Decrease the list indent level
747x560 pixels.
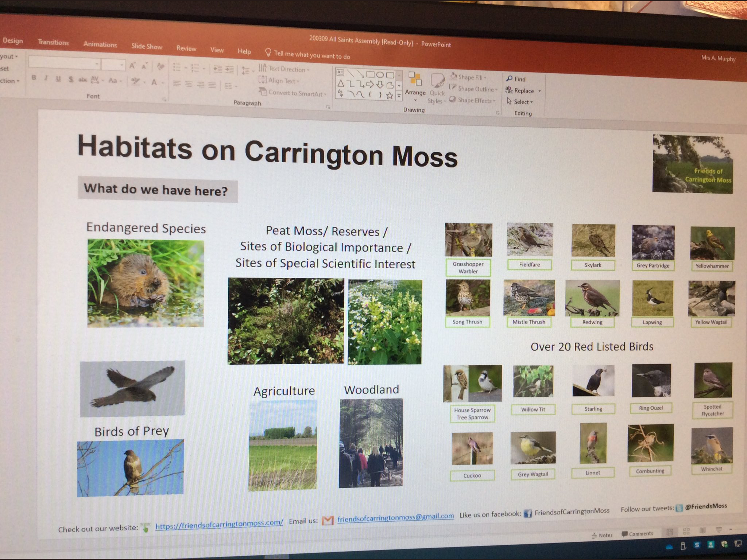click(x=218, y=69)
